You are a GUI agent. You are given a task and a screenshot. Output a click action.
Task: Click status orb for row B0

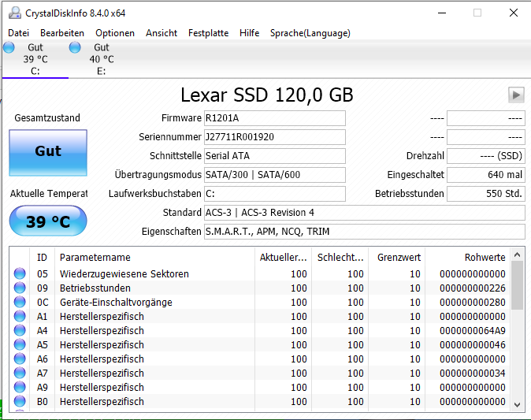20,401
